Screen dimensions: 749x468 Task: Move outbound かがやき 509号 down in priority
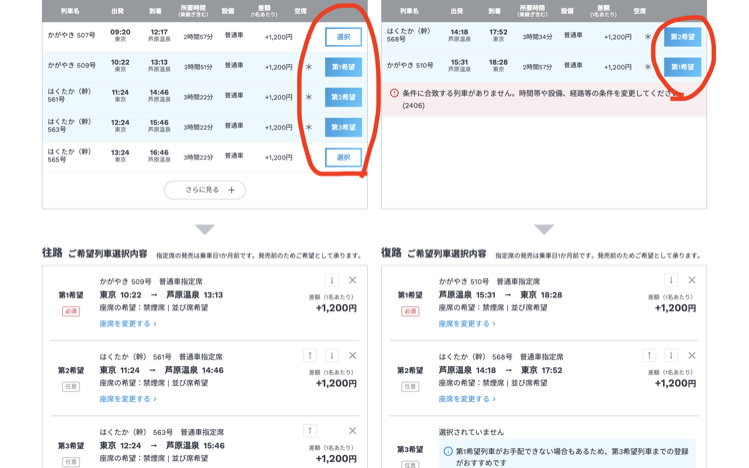tap(331, 281)
